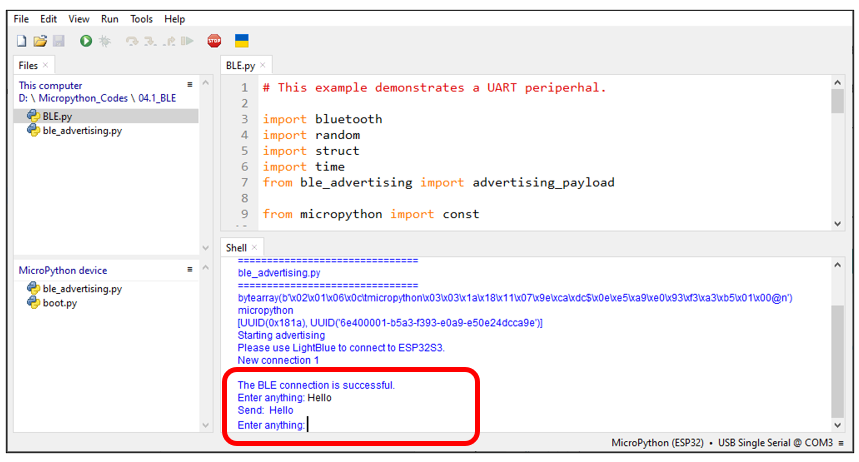Open the MicroPython device panel menu

pyautogui.click(x=190, y=269)
